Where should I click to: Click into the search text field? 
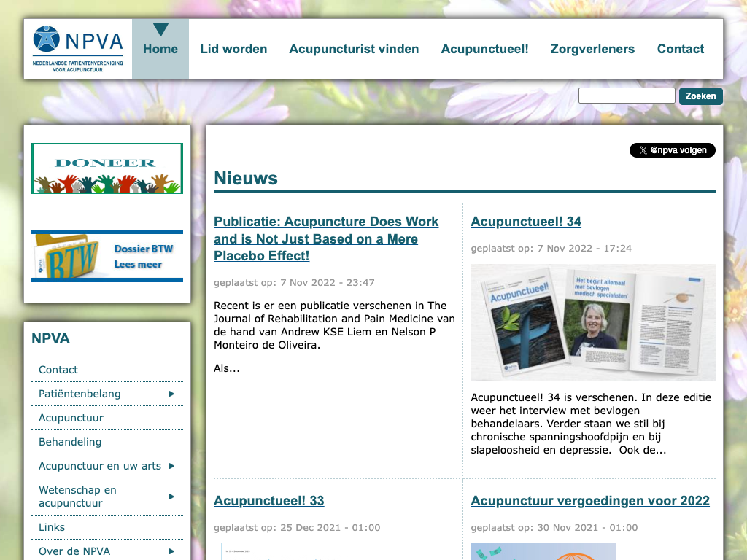627,96
